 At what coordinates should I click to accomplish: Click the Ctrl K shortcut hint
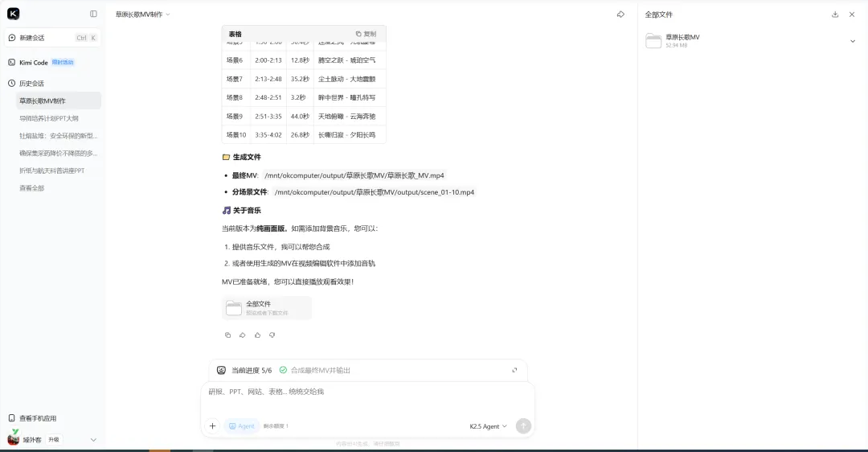click(86, 38)
